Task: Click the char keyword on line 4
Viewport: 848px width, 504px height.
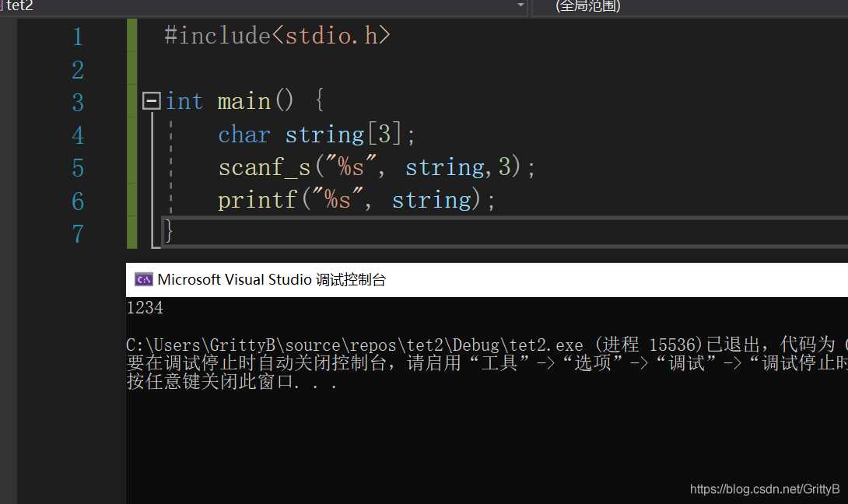Action: point(244,134)
